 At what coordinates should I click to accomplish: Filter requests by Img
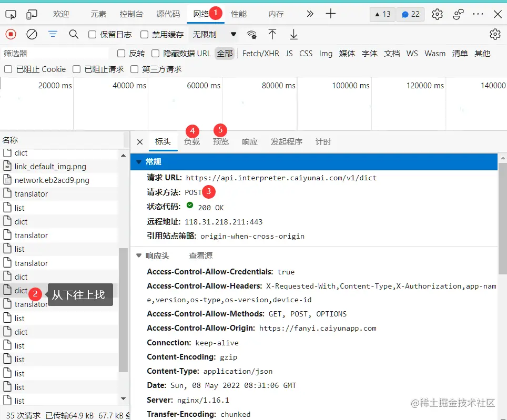pos(326,53)
